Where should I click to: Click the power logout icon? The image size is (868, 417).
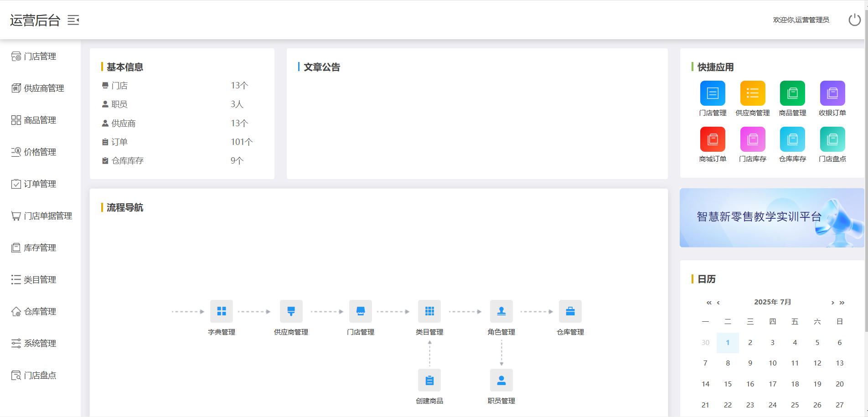pos(854,20)
